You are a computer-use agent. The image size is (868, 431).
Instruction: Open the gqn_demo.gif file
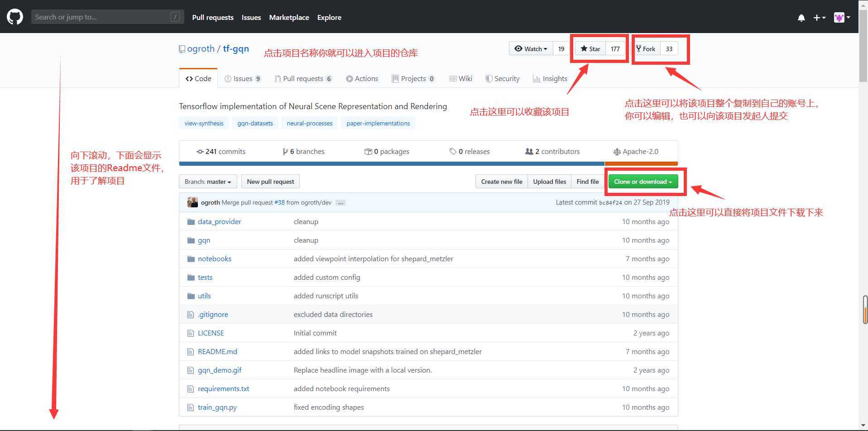click(220, 370)
